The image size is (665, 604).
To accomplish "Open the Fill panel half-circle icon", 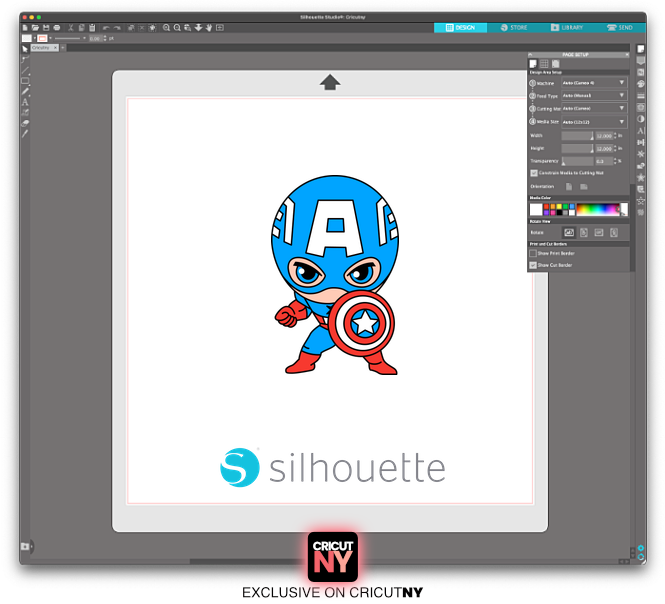I will (x=641, y=119).
